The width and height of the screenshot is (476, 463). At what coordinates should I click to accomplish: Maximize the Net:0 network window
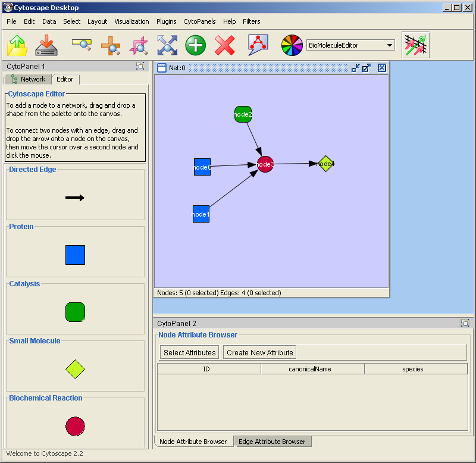[367, 68]
